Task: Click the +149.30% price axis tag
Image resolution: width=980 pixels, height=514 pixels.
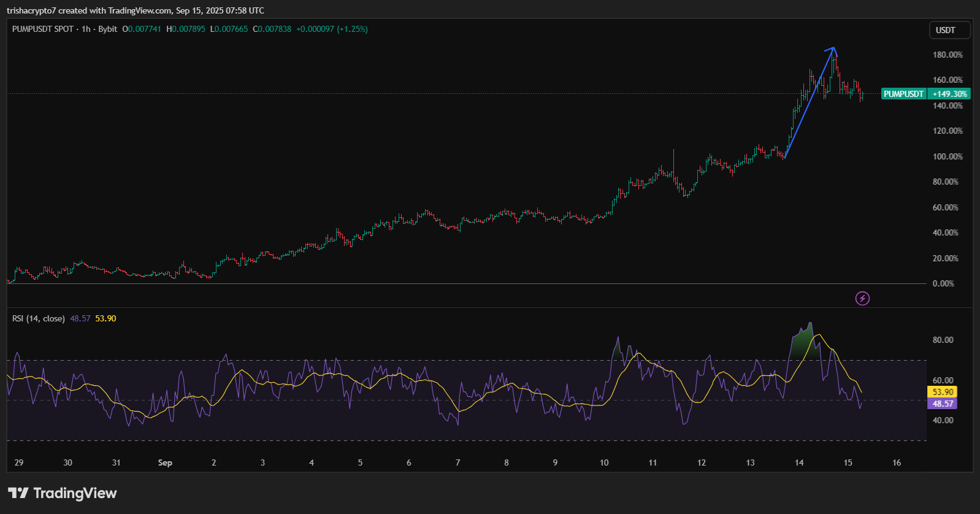Action: coord(949,94)
